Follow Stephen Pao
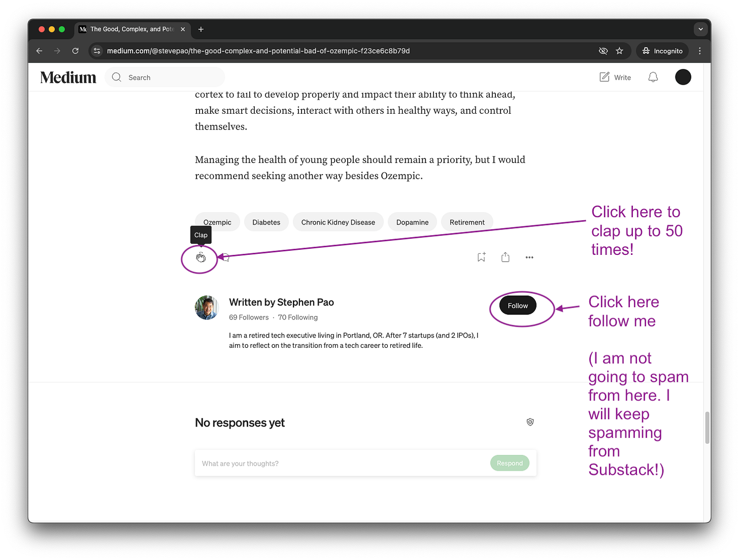This screenshot has height=560, width=739. pos(518,305)
